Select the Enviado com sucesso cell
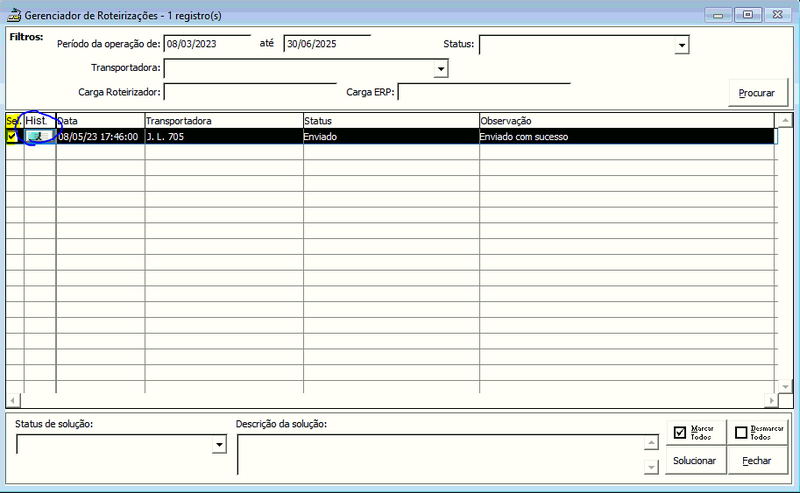This screenshot has width=800, height=493. click(x=627, y=136)
